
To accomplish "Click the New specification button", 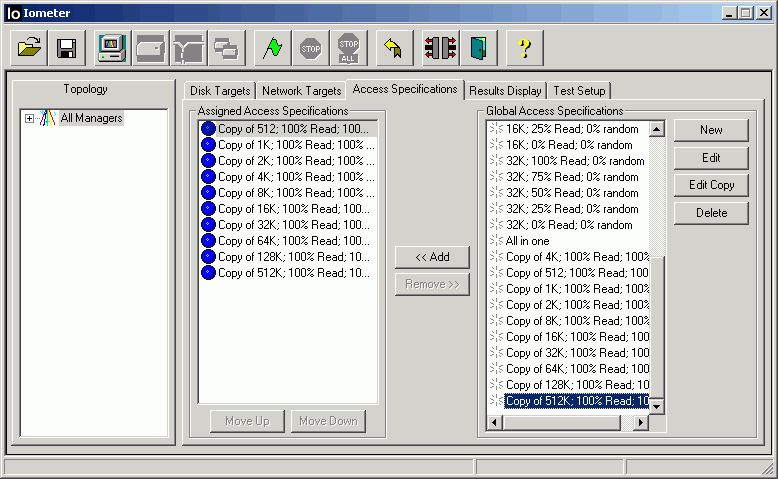I will (x=711, y=130).
